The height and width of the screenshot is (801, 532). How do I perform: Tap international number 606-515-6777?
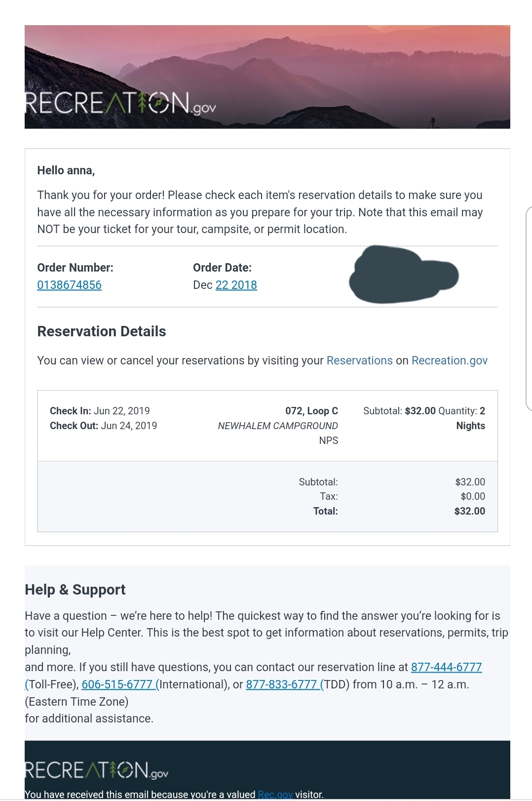(x=117, y=684)
